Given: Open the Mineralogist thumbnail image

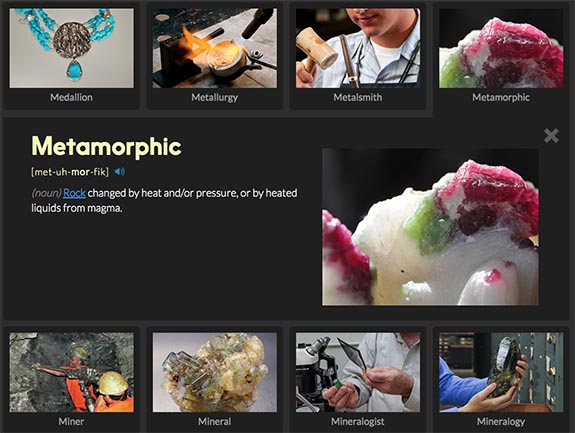Looking at the screenshot, I should pos(358,372).
